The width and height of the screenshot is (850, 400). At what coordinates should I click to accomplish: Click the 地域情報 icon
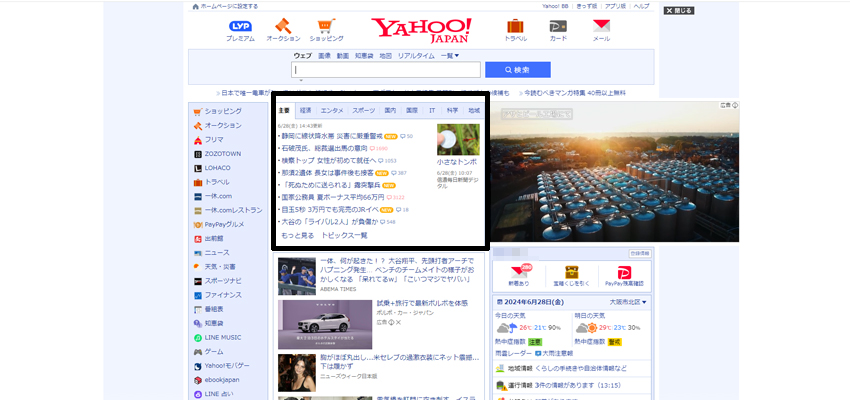[500, 369]
